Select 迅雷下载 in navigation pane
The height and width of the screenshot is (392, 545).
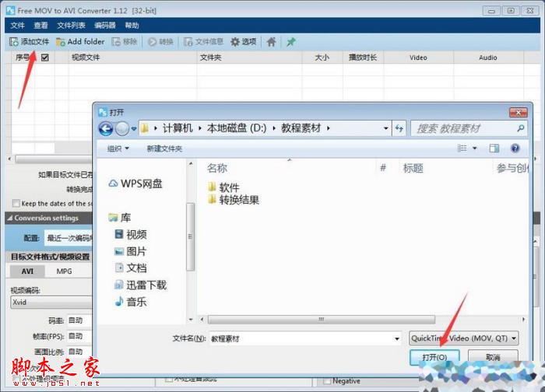coord(140,285)
